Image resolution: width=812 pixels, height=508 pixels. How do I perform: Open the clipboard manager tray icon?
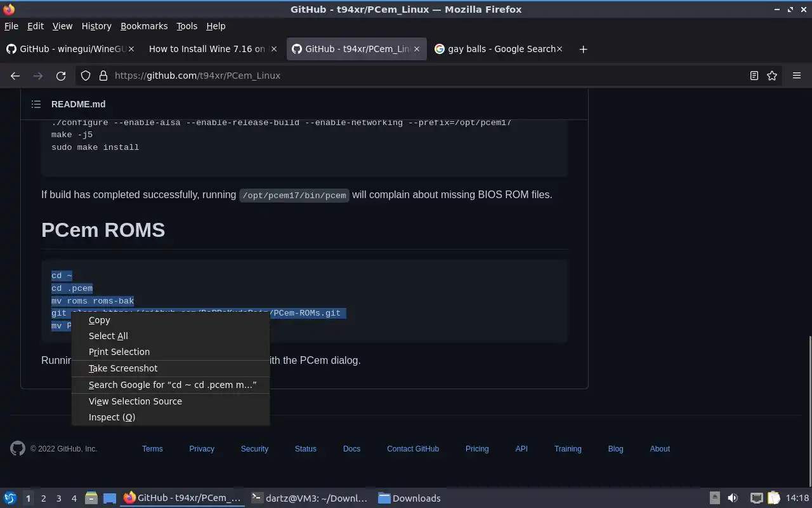(x=773, y=498)
